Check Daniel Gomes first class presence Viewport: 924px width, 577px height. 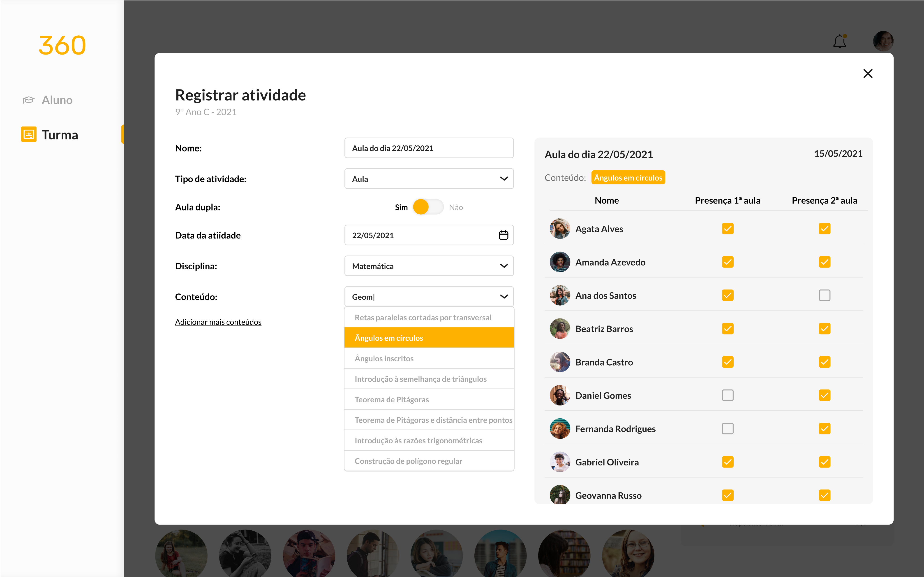(x=727, y=395)
